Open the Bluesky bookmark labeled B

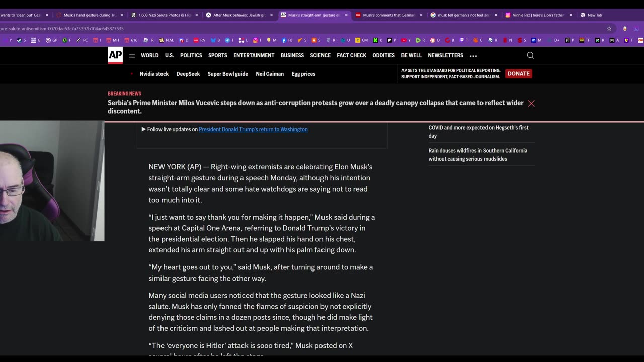click(x=215, y=40)
